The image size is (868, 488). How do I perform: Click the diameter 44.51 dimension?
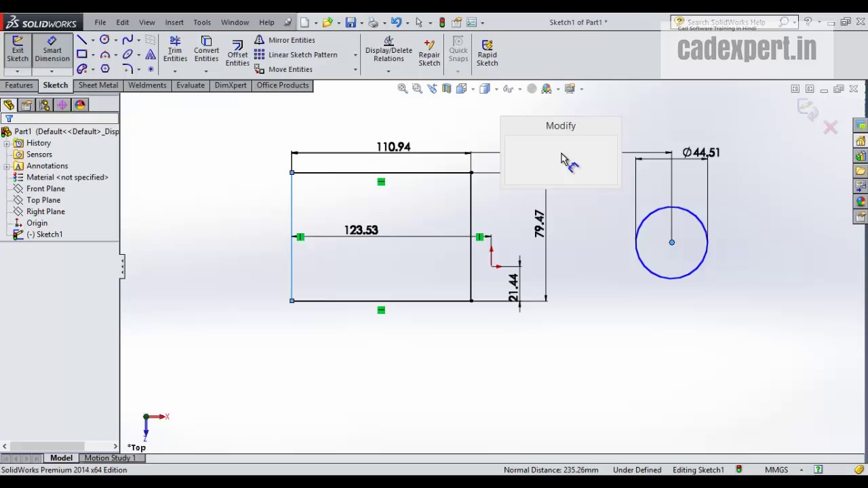click(701, 152)
